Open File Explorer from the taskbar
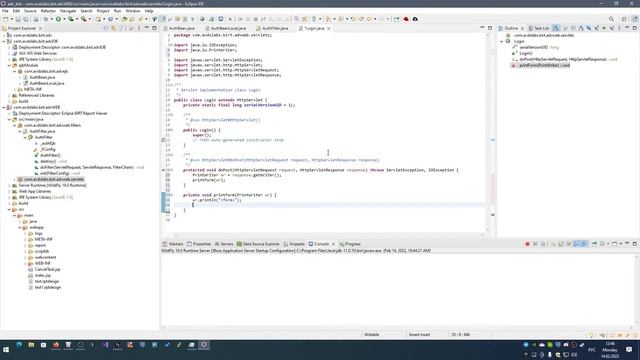640x360 pixels. coord(31,345)
